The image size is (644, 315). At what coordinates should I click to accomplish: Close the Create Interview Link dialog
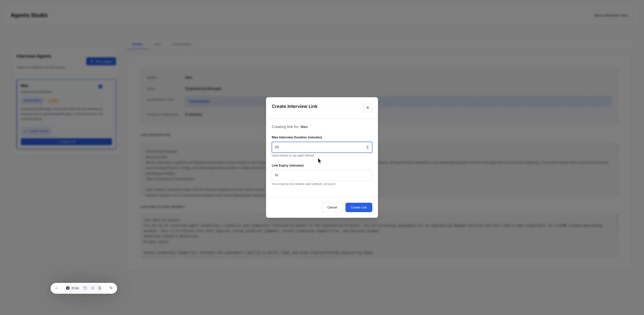click(x=368, y=108)
